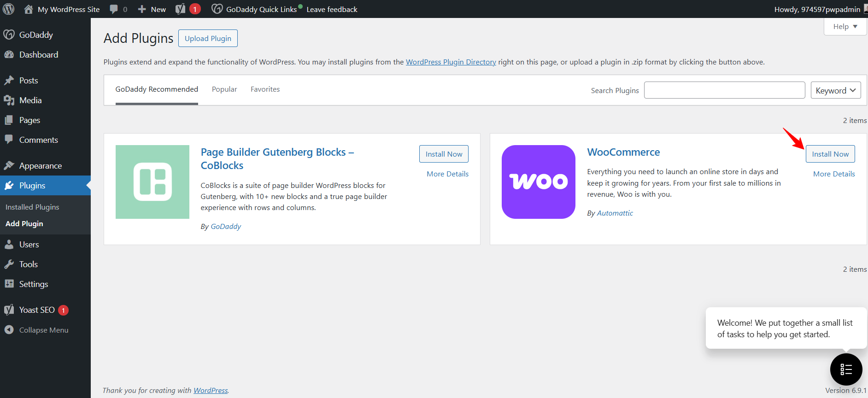
Task: Click the CoBlocks plugin thumbnail
Action: (x=152, y=182)
